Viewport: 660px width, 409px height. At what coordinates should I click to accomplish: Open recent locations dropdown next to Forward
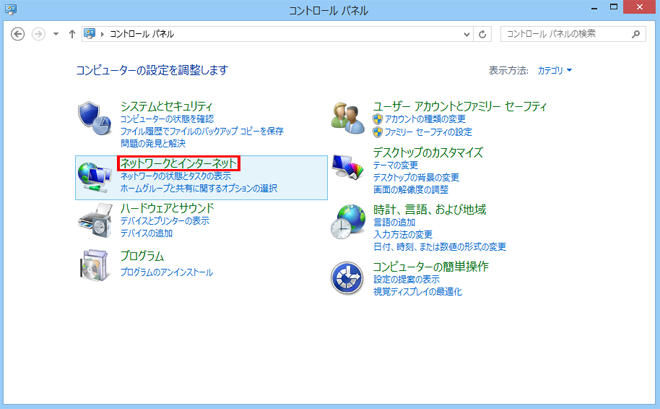pos(56,34)
